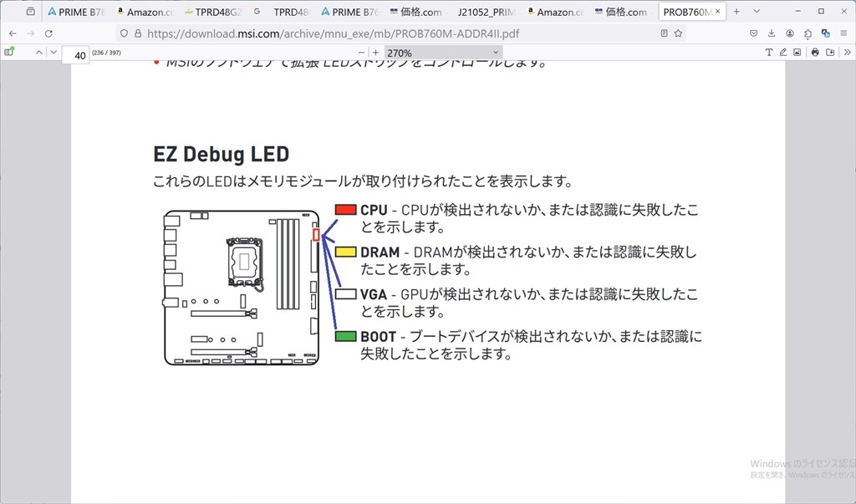Click the green BOOT color indicator
The image size is (856, 504).
point(345,336)
